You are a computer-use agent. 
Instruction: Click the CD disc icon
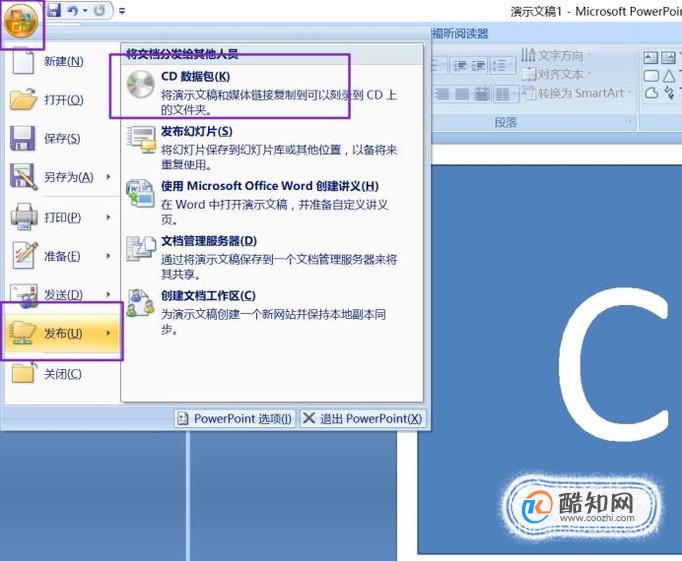[x=140, y=84]
